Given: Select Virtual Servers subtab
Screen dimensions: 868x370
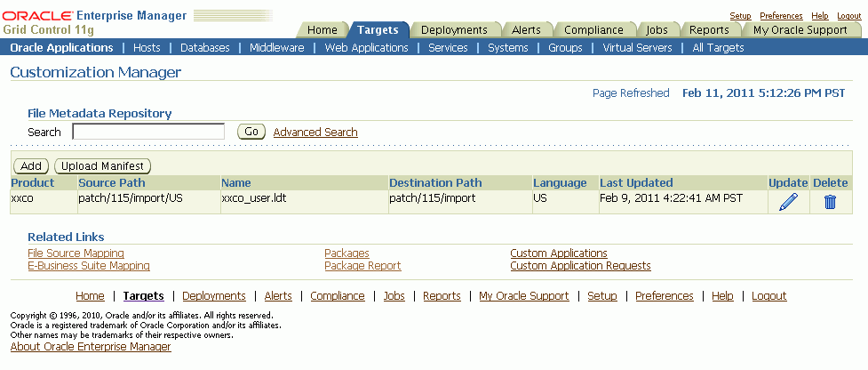Looking at the screenshot, I should [x=637, y=48].
